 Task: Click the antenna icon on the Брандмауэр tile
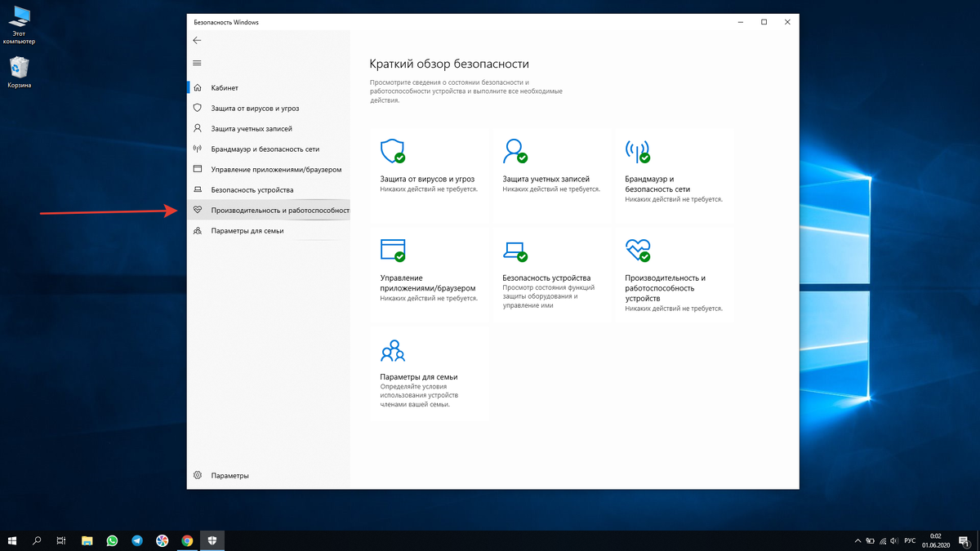[637, 150]
